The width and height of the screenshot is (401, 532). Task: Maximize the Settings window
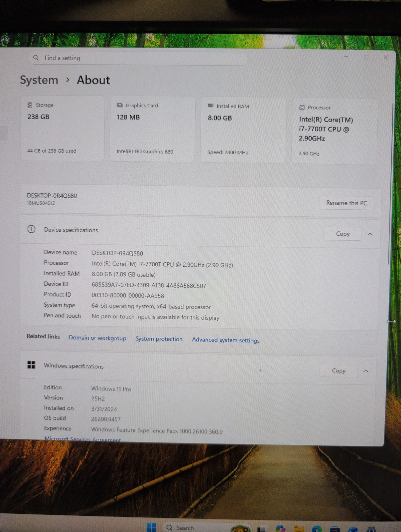pyautogui.click(x=366, y=57)
